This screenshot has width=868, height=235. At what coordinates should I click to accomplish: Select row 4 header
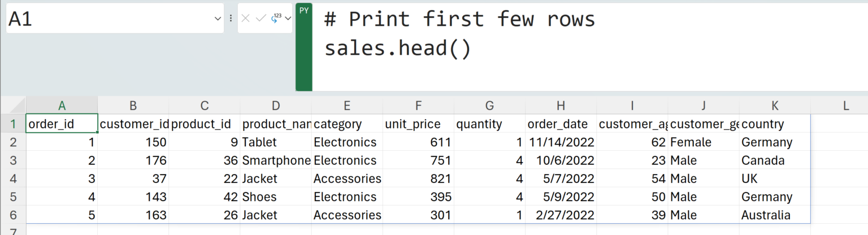[13, 179]
